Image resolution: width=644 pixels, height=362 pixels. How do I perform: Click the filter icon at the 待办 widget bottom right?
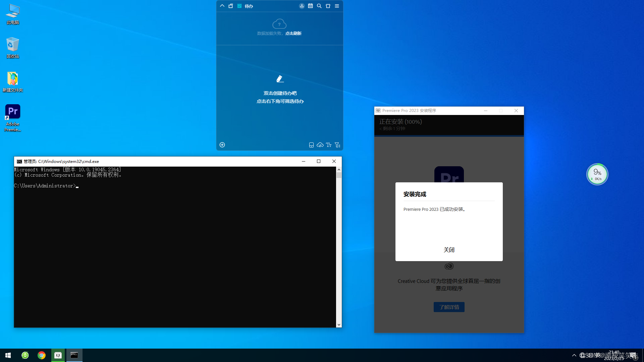337,145
